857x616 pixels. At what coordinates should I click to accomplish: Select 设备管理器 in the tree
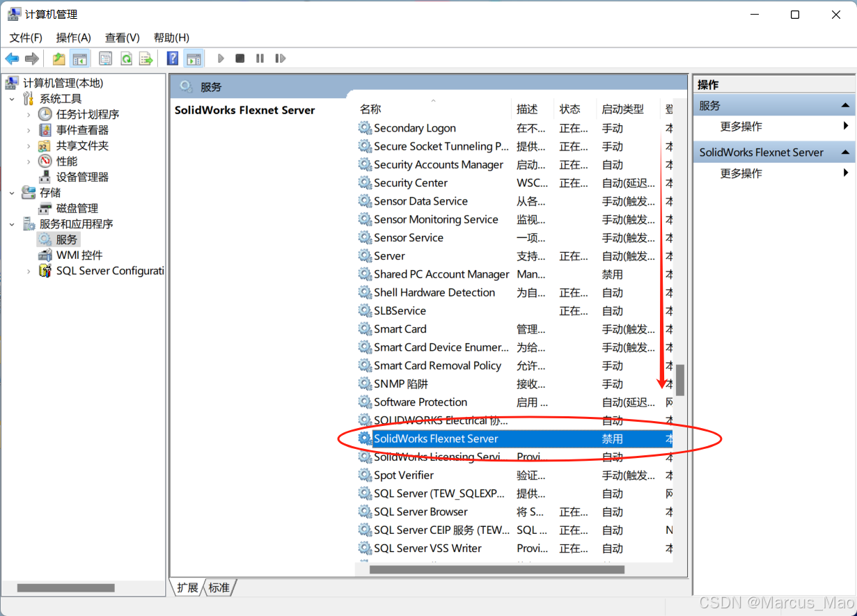[82, 177]
